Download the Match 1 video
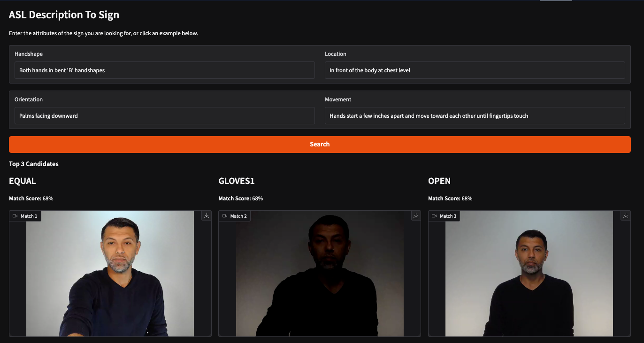The image size is (644, 343). (x=206, y=216)
